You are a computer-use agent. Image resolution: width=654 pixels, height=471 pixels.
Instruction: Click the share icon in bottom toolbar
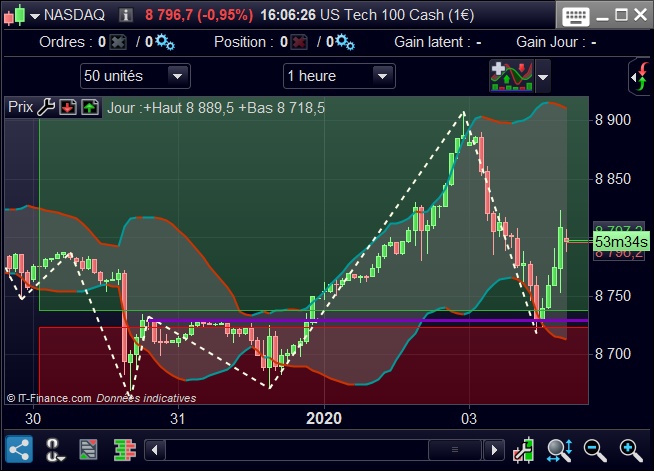click(19, 450)
